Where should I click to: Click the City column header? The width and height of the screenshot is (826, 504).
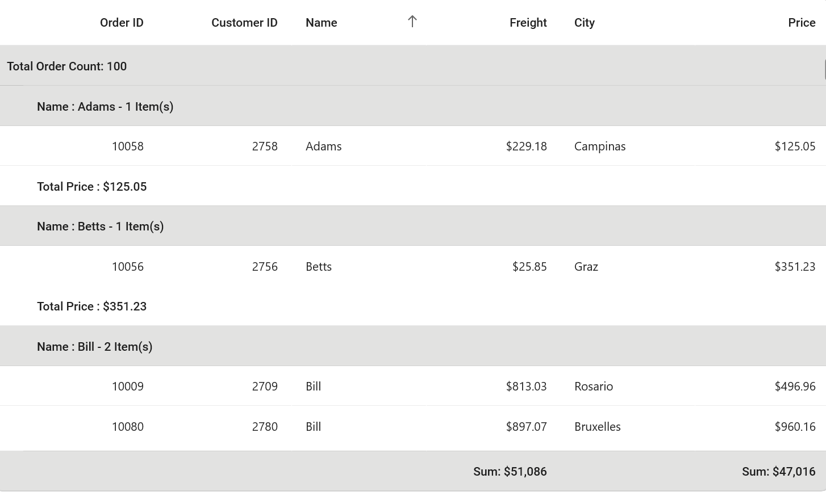[x=585, y=23]
